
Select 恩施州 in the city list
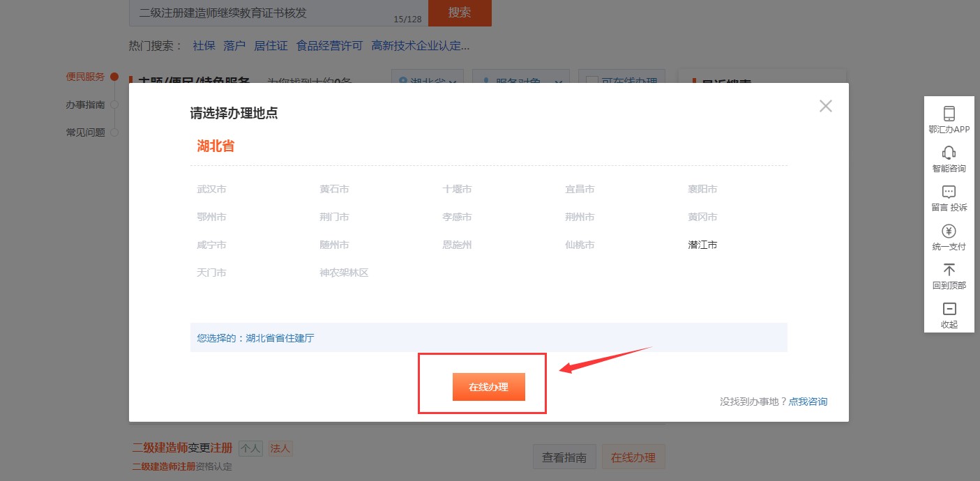point(457,245)
